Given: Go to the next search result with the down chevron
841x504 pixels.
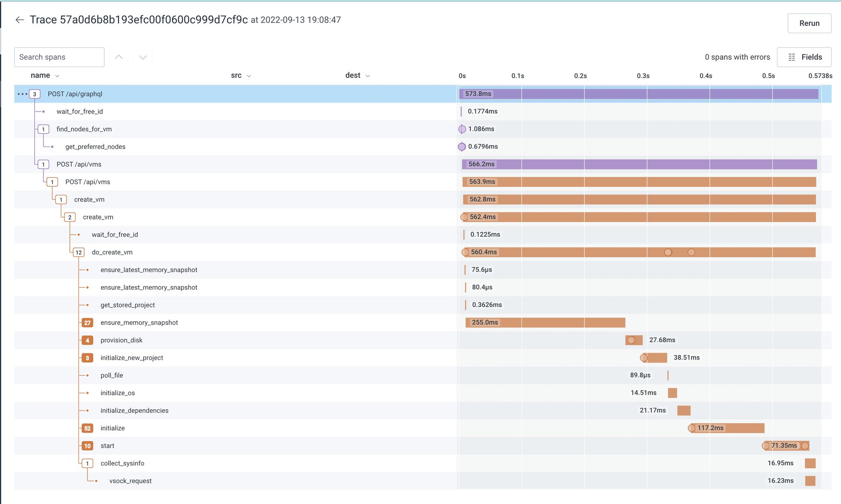Looking at the screenshot, I should pos(142,57).
